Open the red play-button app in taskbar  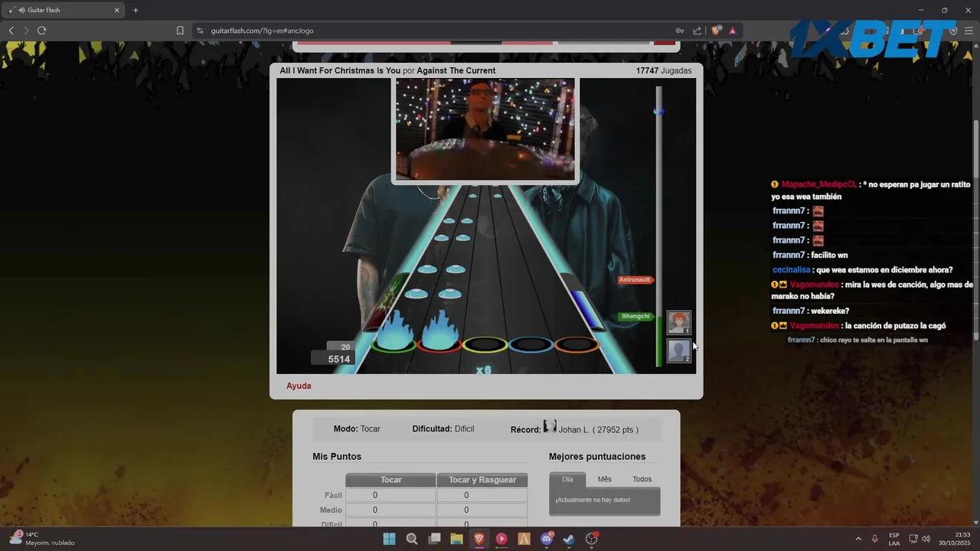(x=501, y=539)
